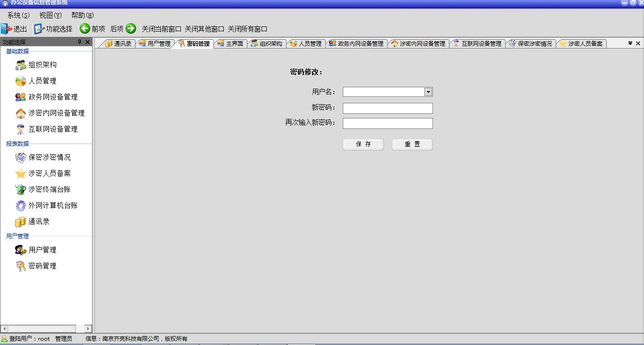This screenshot has width=644, height=345.
Task: Click the 新密码 input field
Action: pyautogui.click(x=387, y=109)
